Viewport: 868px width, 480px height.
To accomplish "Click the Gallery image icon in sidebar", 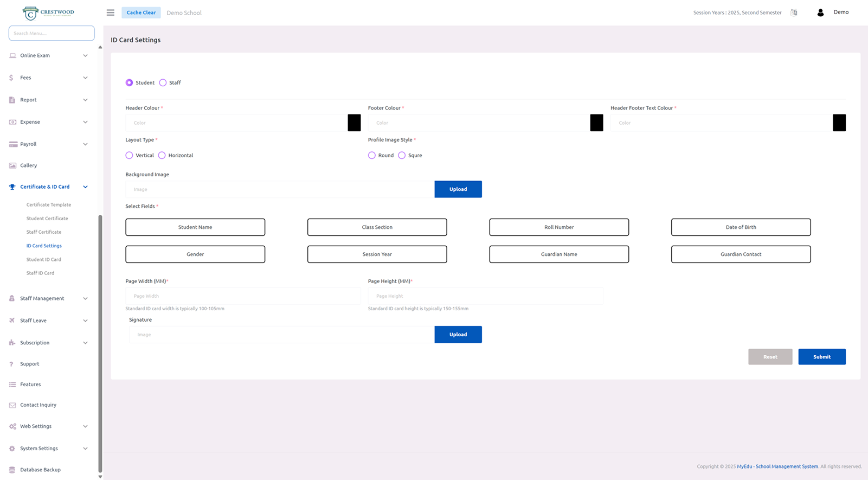I will click(x=12, y=165).
